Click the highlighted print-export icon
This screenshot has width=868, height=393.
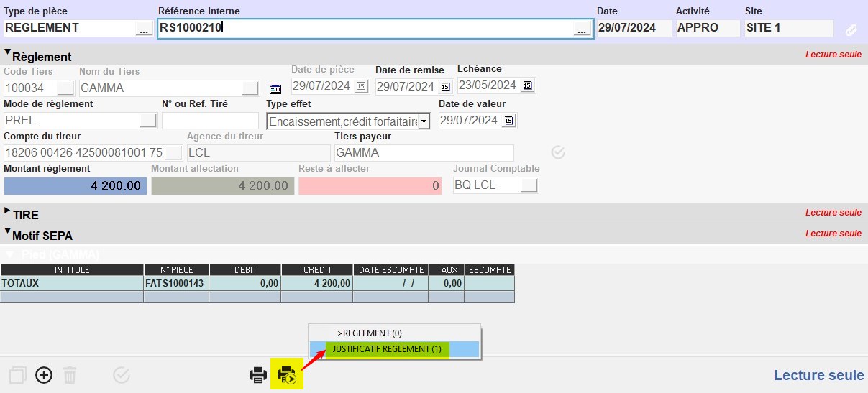coord(286,375)
